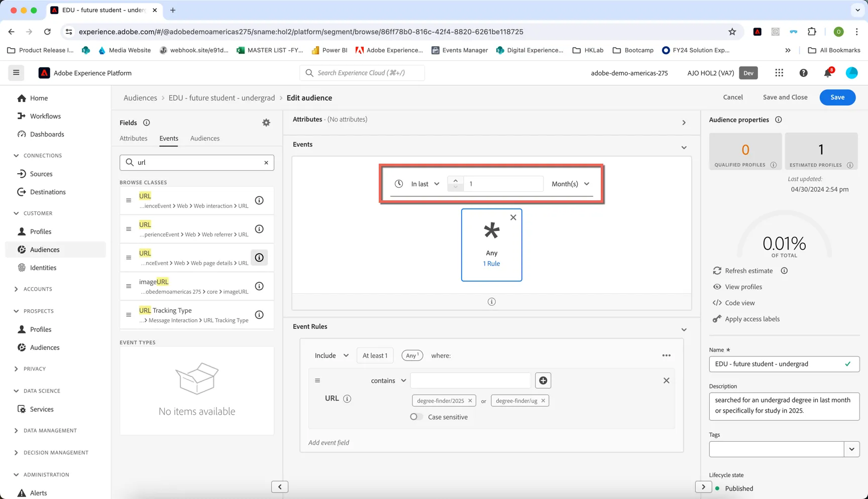Add value with the plus button
The width and height of the screenshot is (868, 499).
(x=543, y=381)
